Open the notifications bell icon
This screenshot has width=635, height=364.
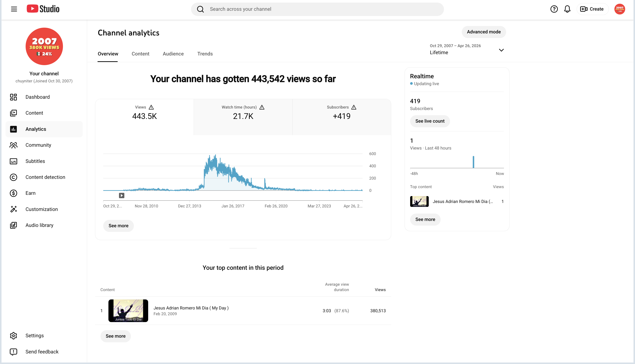[567, 9]
